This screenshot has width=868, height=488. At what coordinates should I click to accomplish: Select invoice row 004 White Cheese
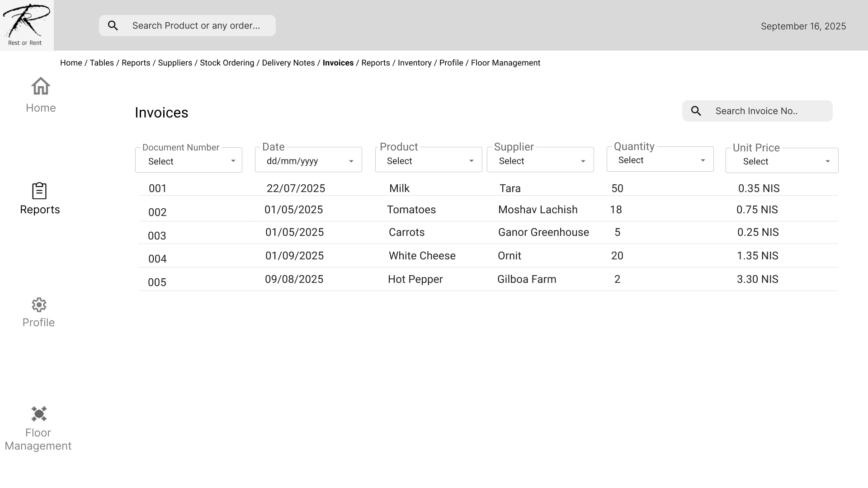[x=422, y=256]
